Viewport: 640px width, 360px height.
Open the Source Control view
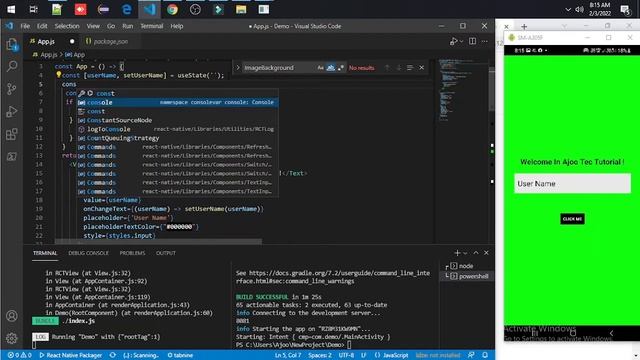click(12, 89)
